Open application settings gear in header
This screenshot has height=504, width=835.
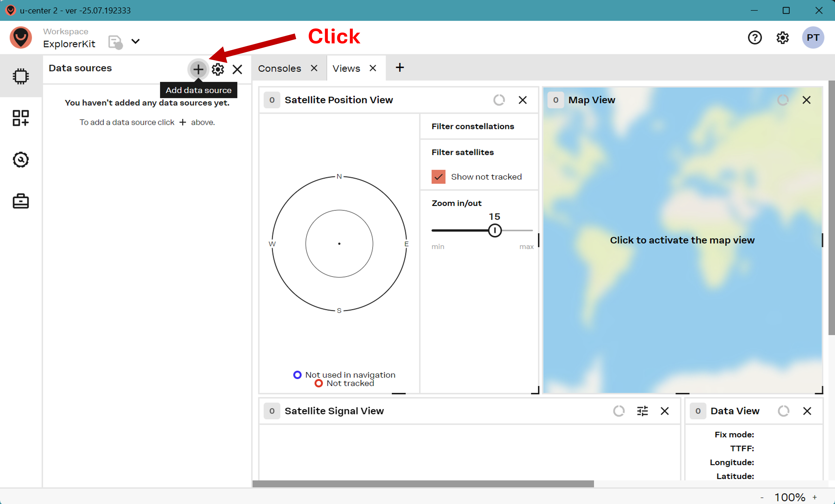click(x=782, y=38)
